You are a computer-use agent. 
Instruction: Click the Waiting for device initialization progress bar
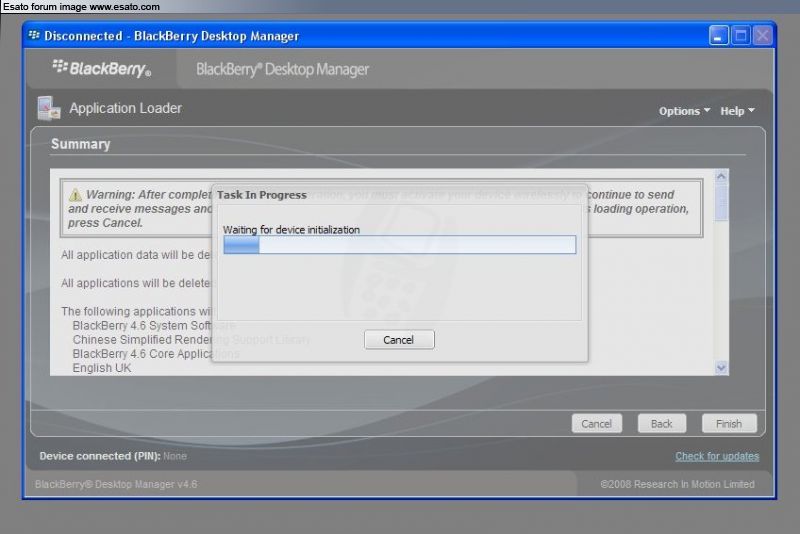[399, 245]
